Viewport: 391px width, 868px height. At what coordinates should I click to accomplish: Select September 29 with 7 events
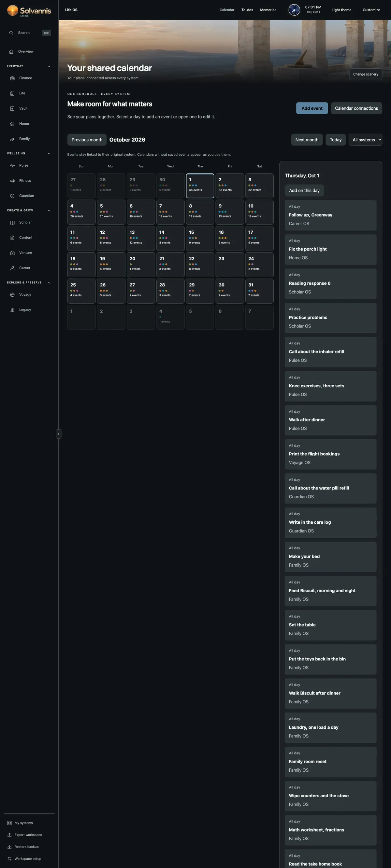pos(141,186)
